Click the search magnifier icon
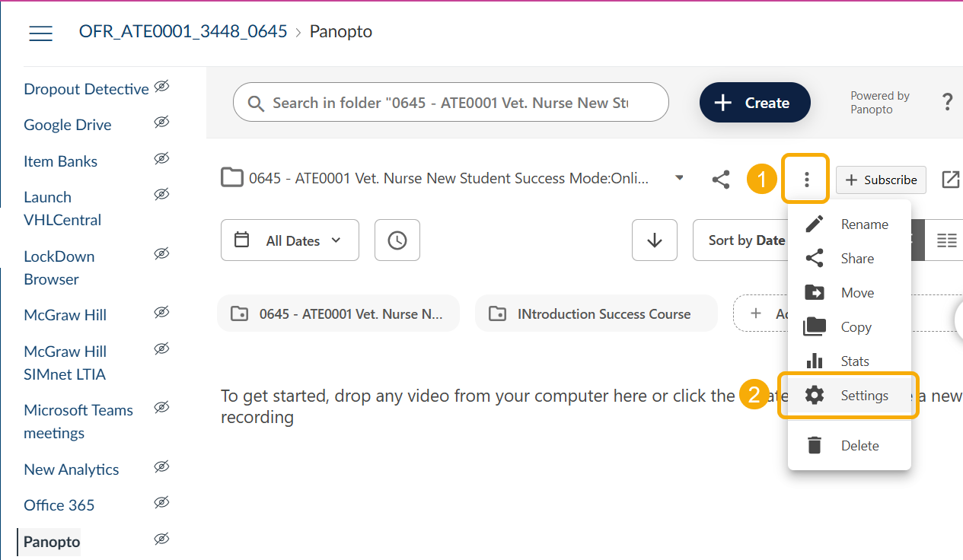This screenshot has height=560, width=963. click(257, 103)
